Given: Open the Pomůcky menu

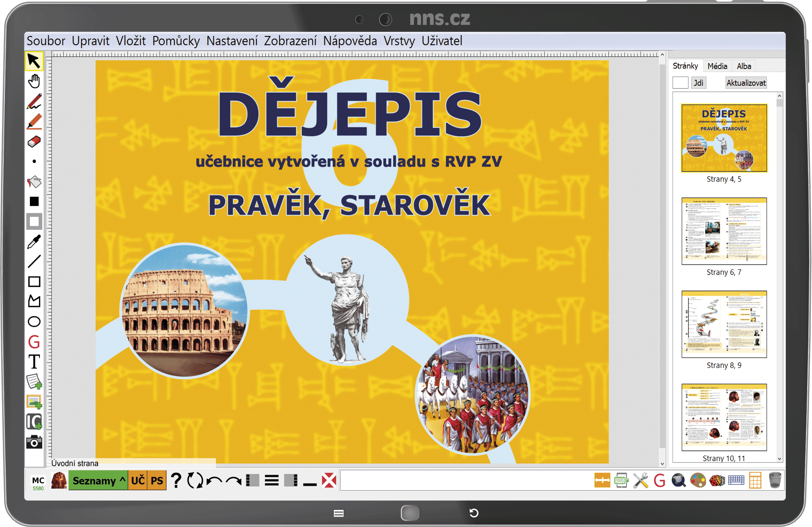Looking at the screenshot, I should click(x=176, y=41).
